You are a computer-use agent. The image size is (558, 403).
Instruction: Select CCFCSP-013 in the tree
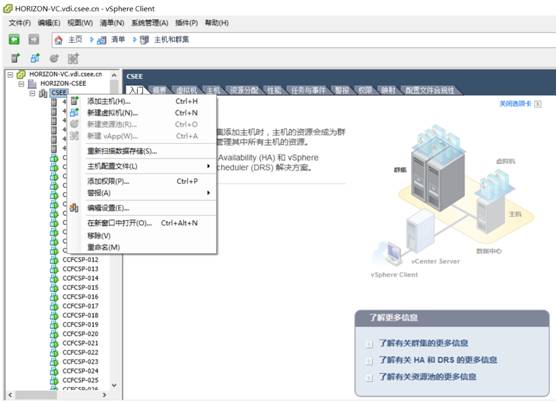80,269
